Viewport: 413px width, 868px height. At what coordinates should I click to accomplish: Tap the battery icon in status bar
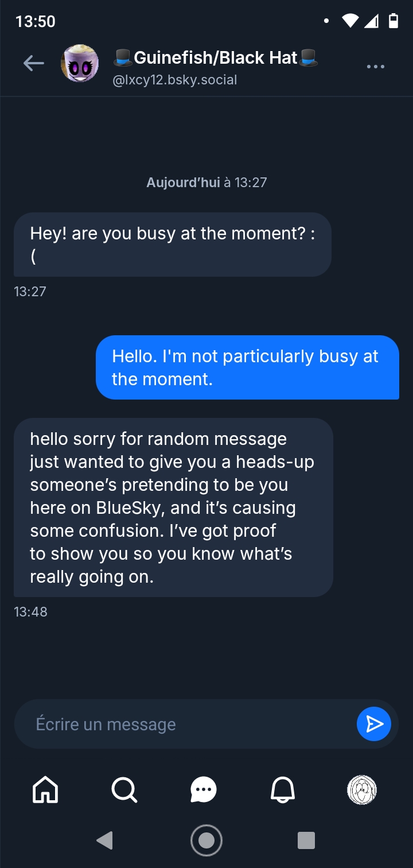[393, 21]
